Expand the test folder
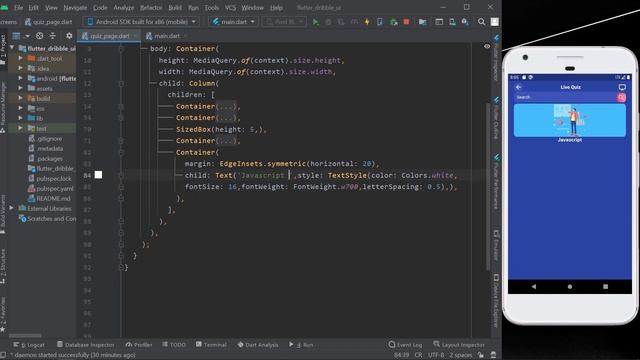The width and height of the screenshot is (640, 360). click(x=20, y=128)
